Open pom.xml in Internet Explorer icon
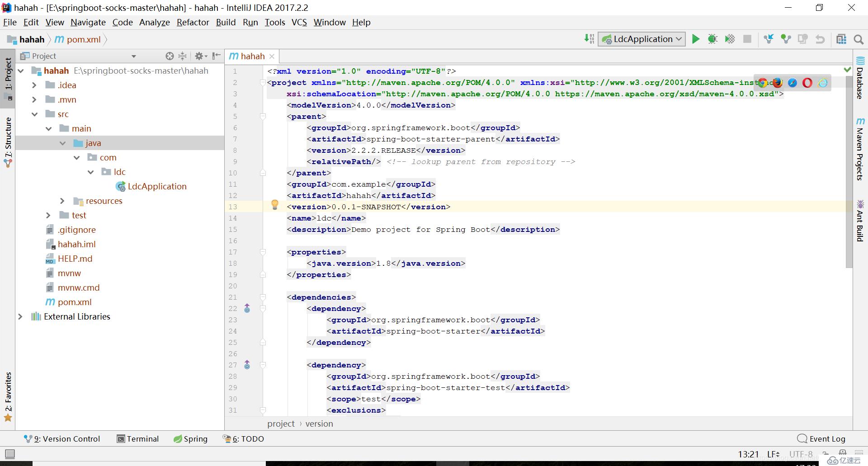The height and width of the screenshot is (466, 868). tap(823, 83)
